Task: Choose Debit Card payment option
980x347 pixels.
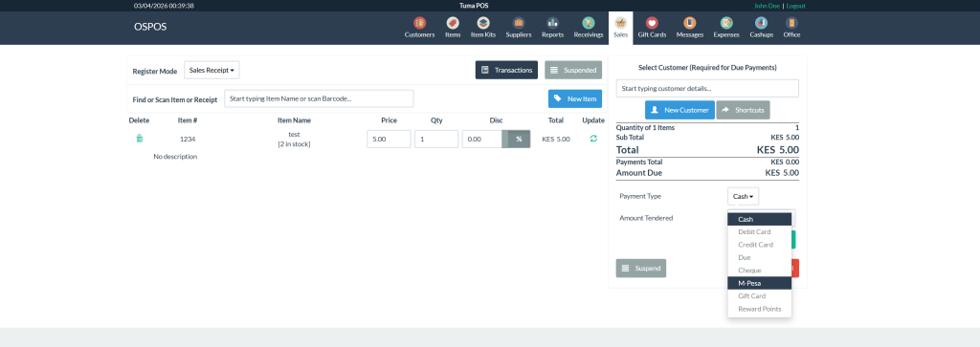Action: click(759, 232)
